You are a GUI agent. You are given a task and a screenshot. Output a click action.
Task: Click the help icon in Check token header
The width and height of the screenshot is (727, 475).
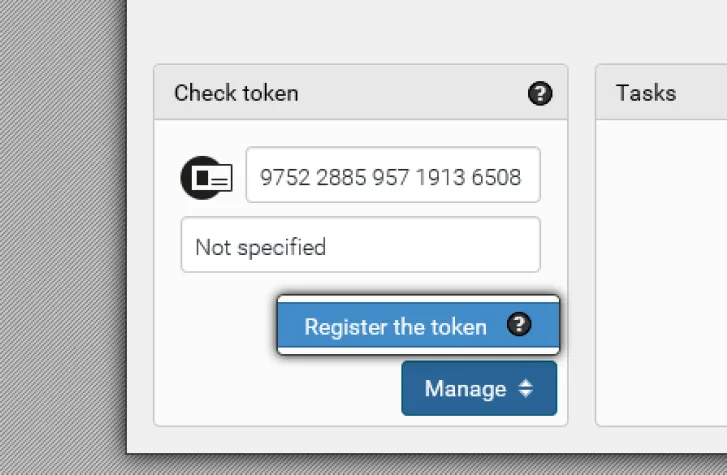tap(540, 94)
